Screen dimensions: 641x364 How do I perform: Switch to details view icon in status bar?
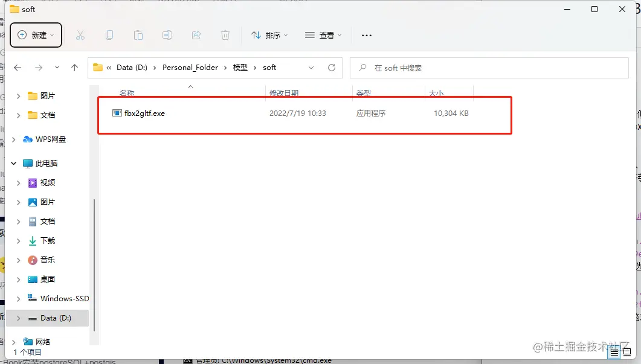tap(614, 352)
